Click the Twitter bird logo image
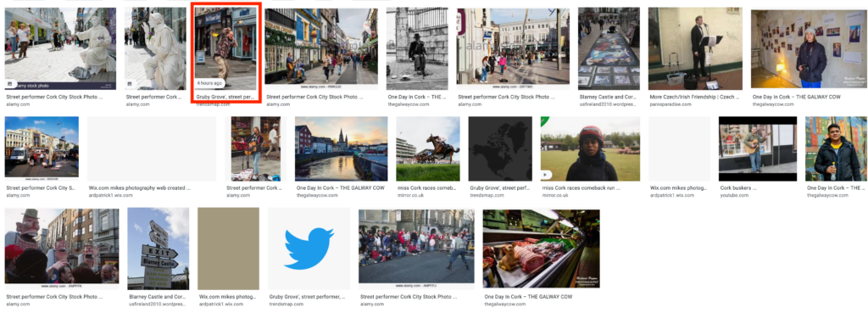Image resolution: width=868 pixels, height=324 pixels. 309,249
